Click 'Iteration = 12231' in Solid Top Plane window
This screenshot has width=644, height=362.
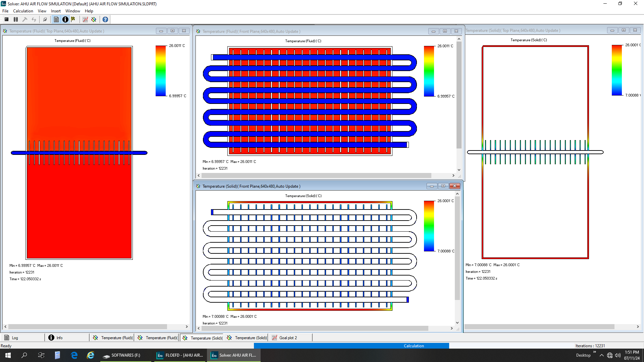tap(478, 272)
